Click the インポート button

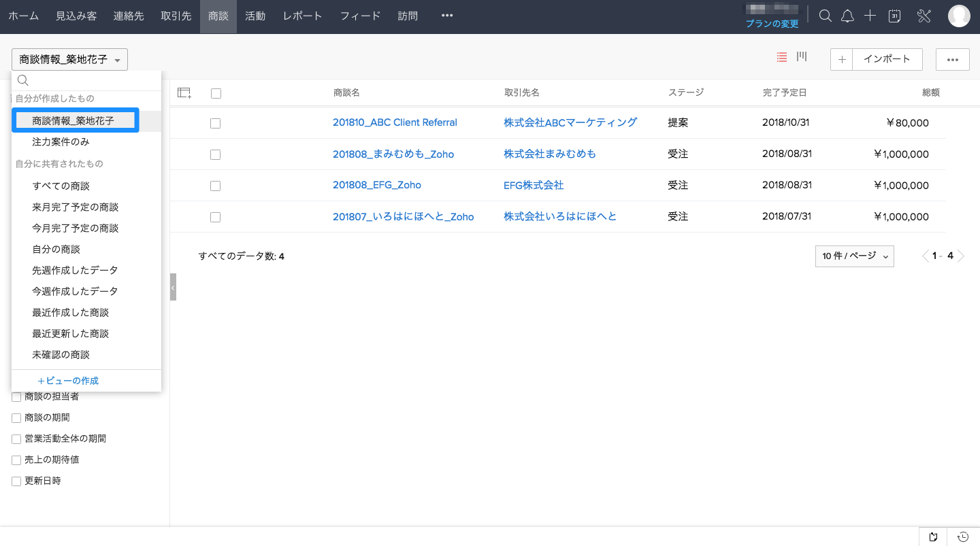click(887, 59)
